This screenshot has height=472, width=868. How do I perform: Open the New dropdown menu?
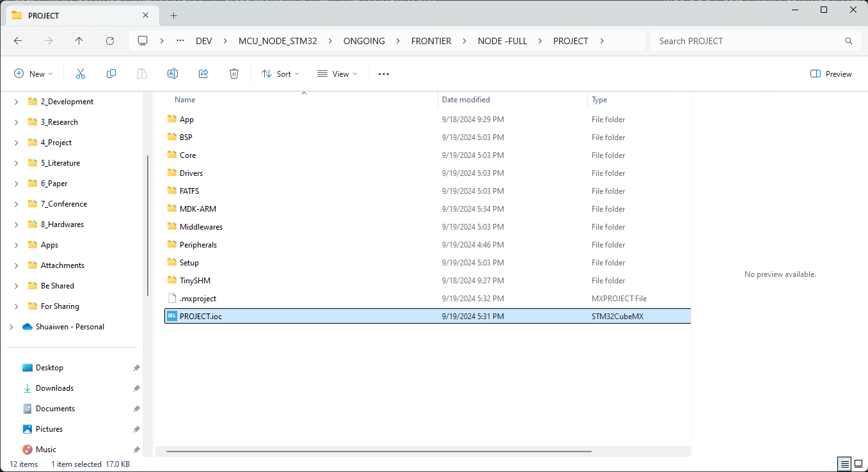coord(34,74)
